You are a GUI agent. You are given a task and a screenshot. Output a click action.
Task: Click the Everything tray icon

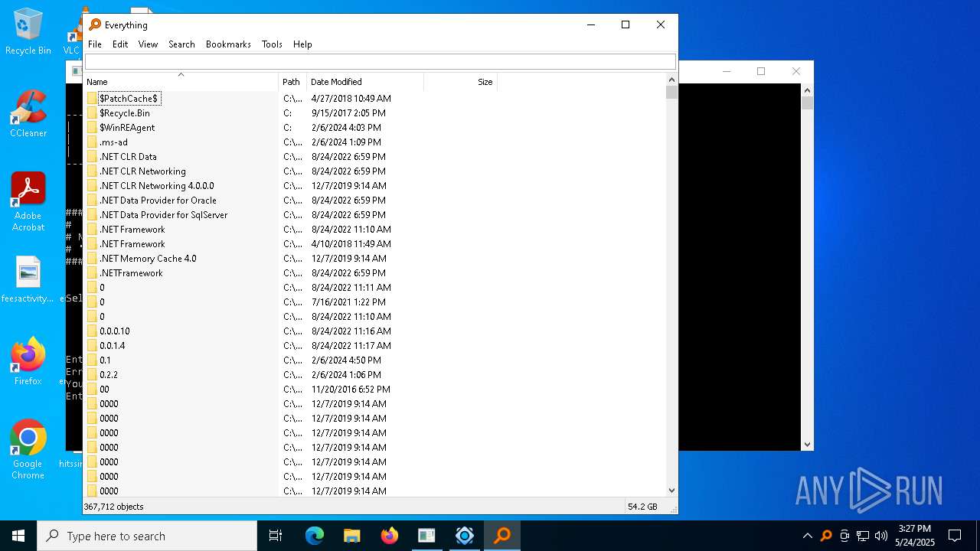click(x=826, y=536)
